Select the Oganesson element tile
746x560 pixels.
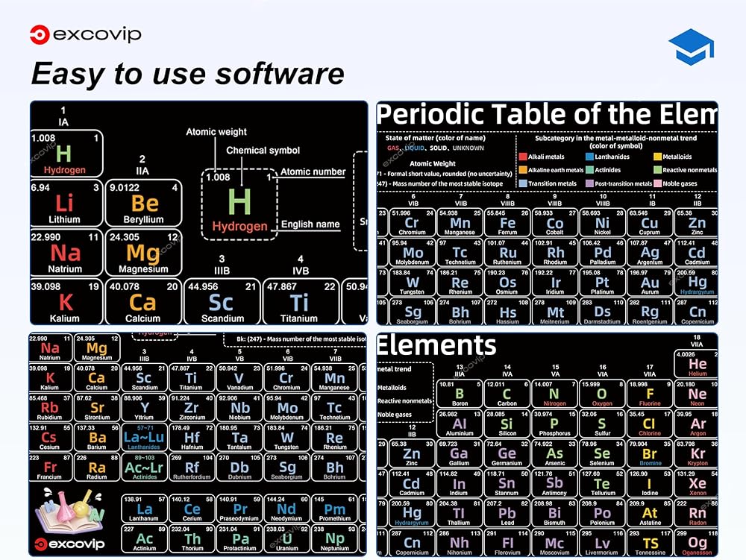tap(696, 543)
